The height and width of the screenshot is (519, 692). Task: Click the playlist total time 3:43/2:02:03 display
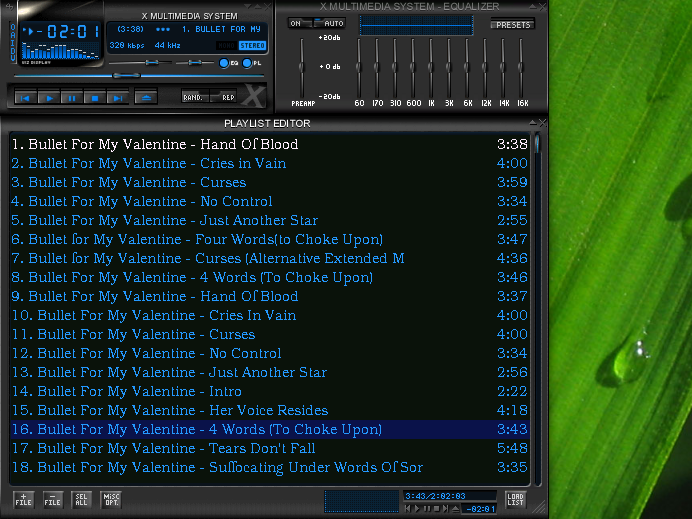449,496
